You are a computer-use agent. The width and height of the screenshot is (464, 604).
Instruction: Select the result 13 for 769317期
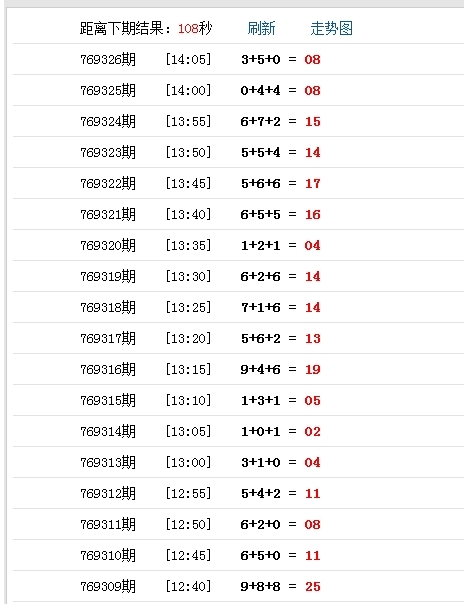(x=313, y=339)
